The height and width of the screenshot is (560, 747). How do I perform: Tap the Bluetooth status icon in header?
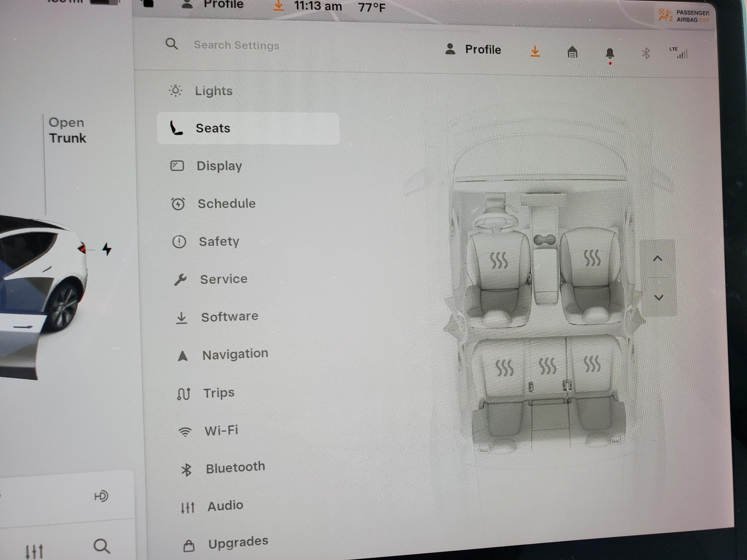tap(646, 54)
